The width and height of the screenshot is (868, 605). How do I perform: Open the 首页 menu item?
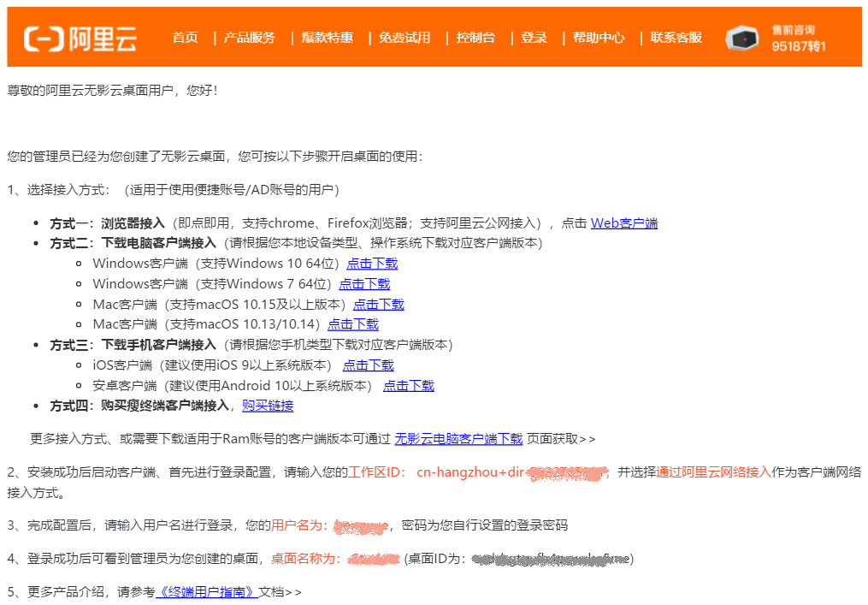coord(185,37)
